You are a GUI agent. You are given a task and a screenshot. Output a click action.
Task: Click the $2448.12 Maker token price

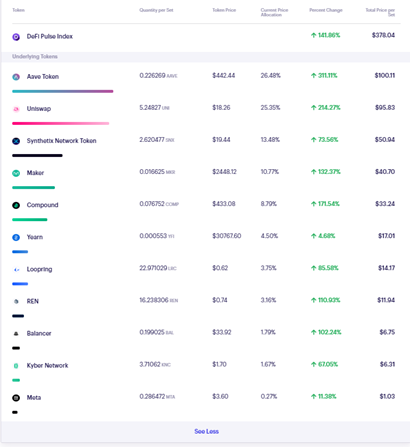[x=224, y=172]
